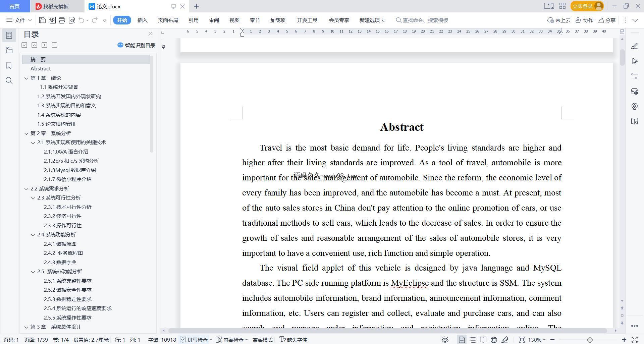Click the full screen icon in the status bar

[x=635, y=340]
